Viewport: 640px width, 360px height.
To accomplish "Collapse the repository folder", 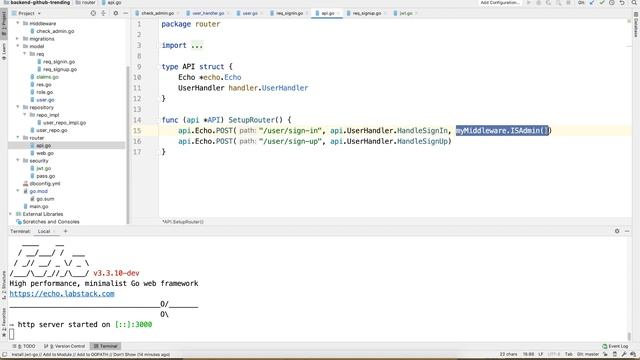I will pyautogui.click(x=18, y=107).
